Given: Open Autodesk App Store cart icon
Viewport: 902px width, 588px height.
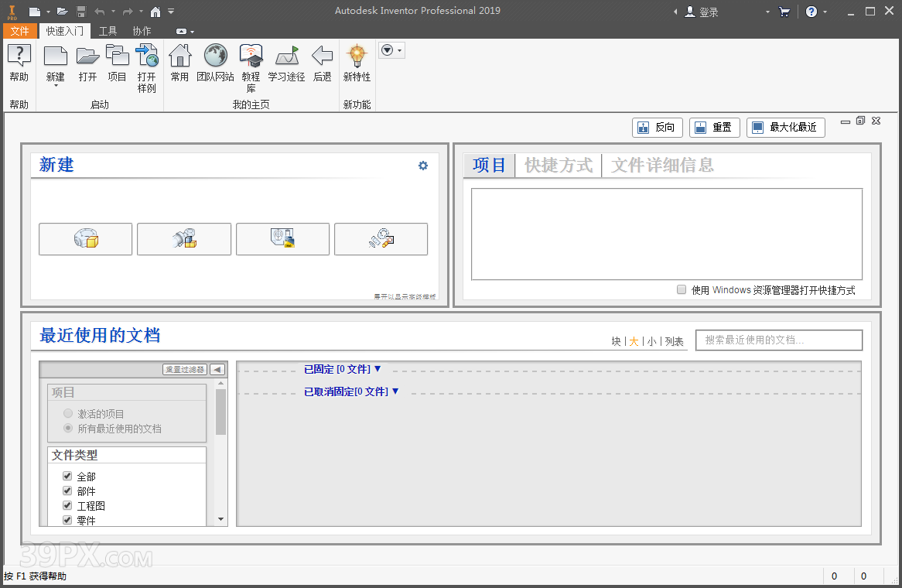Looking at the screenshot, I should tap(784, 12).
